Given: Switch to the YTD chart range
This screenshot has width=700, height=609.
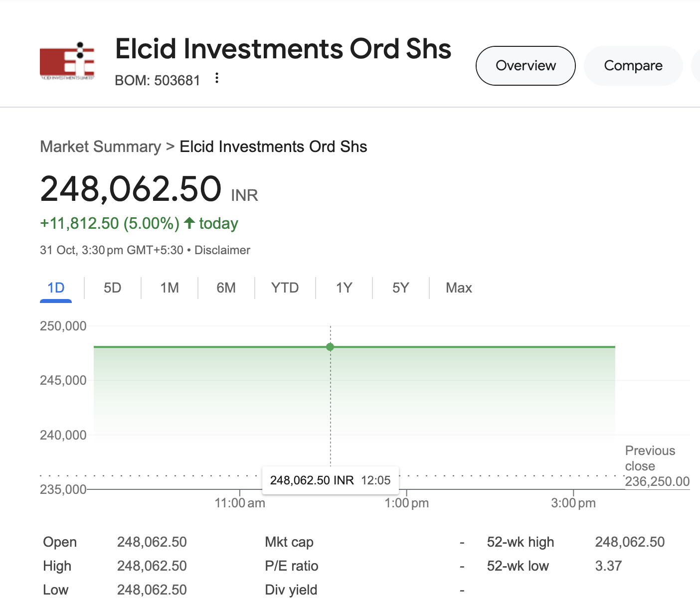Looking at the screenshot, I should coord(285,288).
